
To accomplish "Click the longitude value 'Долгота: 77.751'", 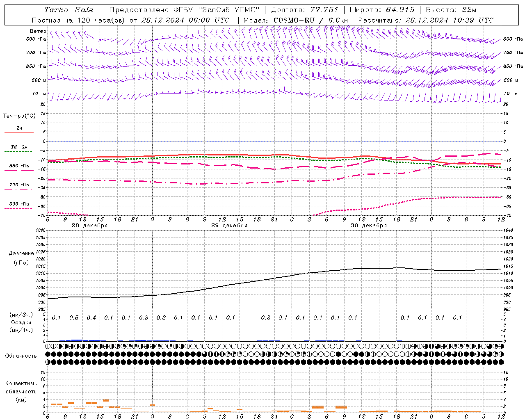I will [x=305, y=10].
